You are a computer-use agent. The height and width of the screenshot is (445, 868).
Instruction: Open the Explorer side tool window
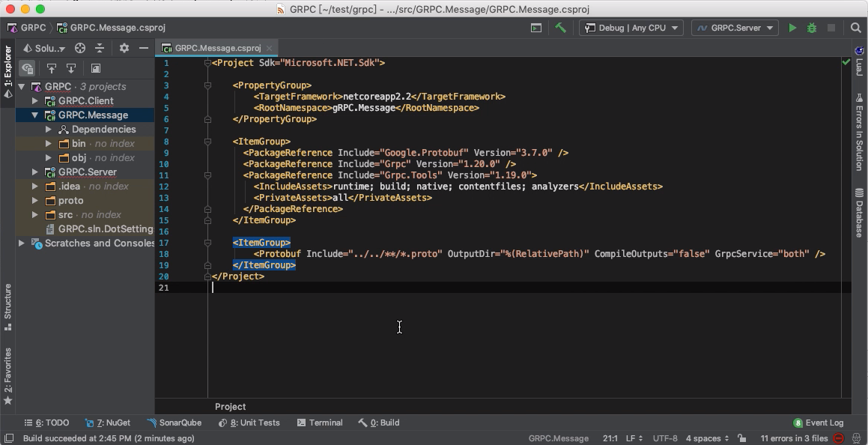pos(7,72)
